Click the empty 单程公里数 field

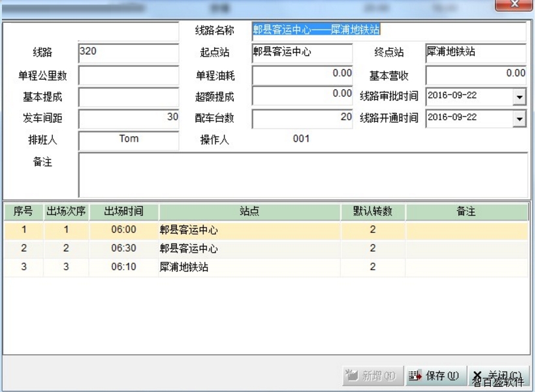(x=129, y=75)
